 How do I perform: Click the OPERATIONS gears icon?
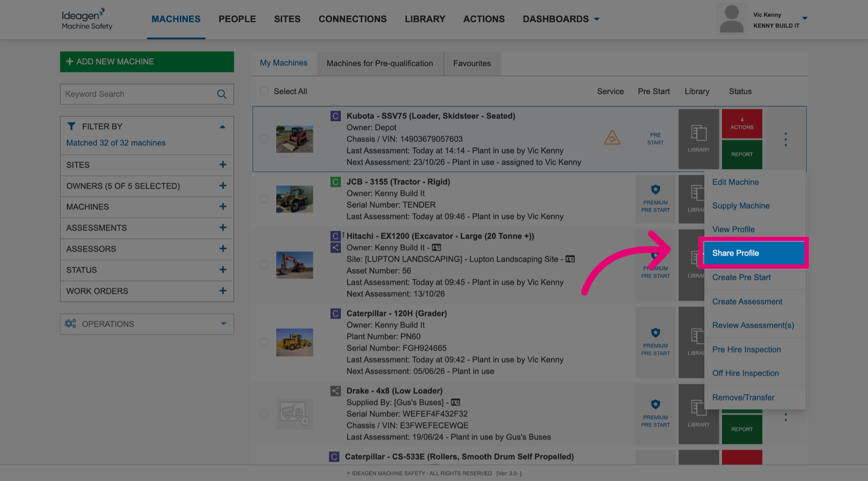coord(71,324)
